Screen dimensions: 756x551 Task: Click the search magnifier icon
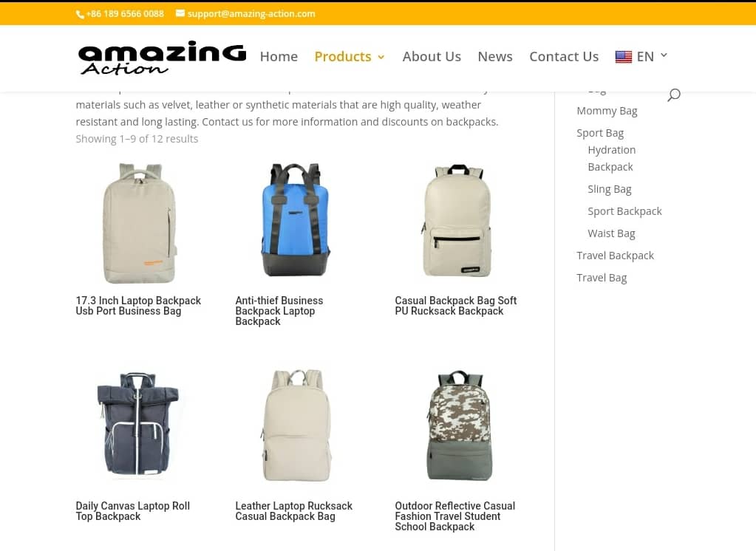(x=673, y=95)
